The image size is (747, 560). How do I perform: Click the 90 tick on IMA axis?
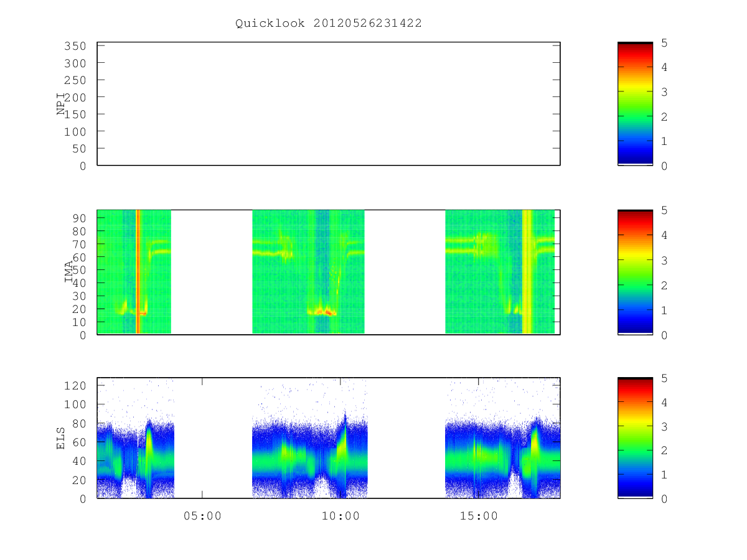pos(78,218)
